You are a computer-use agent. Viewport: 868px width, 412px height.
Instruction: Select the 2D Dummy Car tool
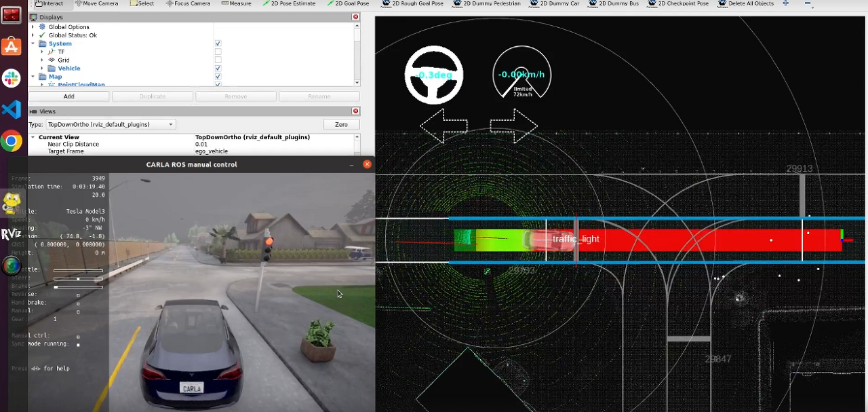click(555, 3)
